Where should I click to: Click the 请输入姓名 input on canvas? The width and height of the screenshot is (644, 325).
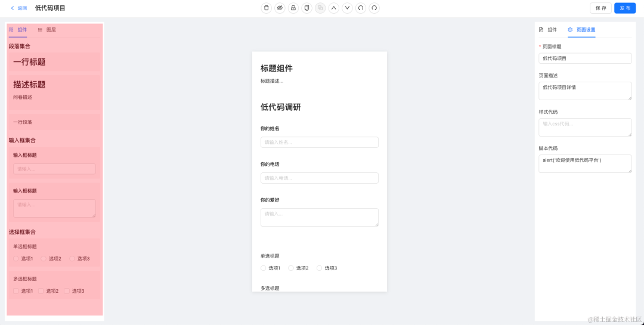tap(319, 142)
